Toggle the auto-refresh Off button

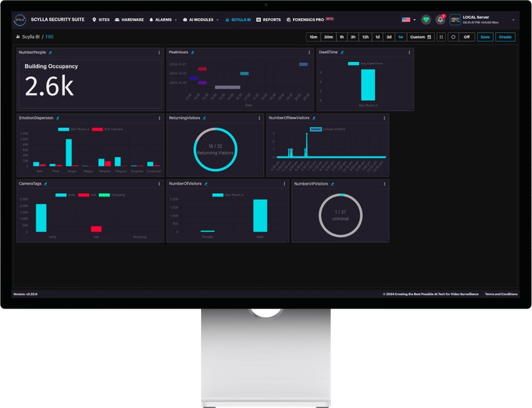tap(467, 37)
